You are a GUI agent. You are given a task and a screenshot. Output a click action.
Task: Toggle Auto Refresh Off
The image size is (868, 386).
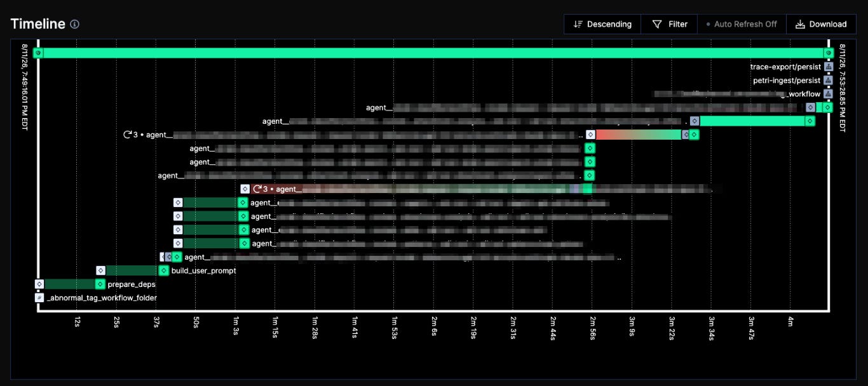[x=742, y=24]
